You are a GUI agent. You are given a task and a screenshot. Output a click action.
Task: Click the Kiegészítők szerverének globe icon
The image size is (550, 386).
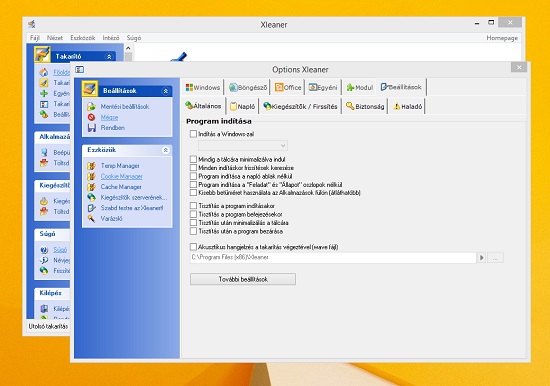pyautogui.click(x=92, y=197)
